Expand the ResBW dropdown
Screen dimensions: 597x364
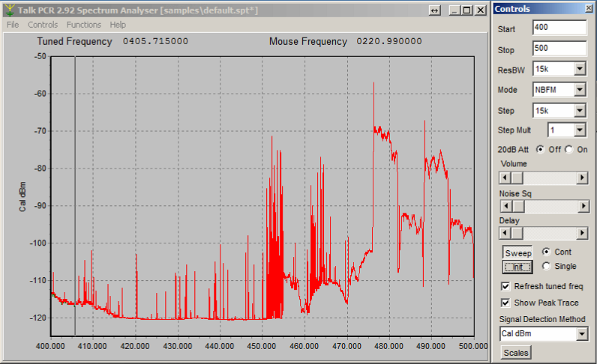[x=580, y=69]
